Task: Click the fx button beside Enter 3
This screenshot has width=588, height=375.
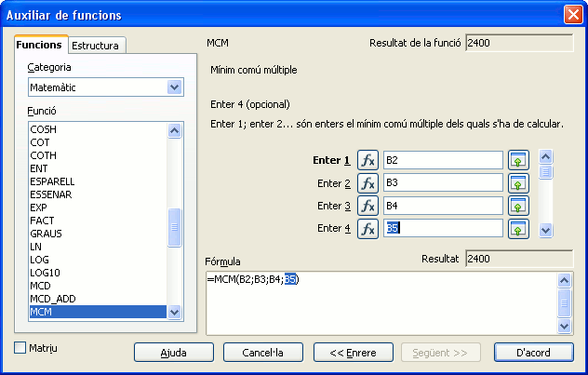Action: 367,206
